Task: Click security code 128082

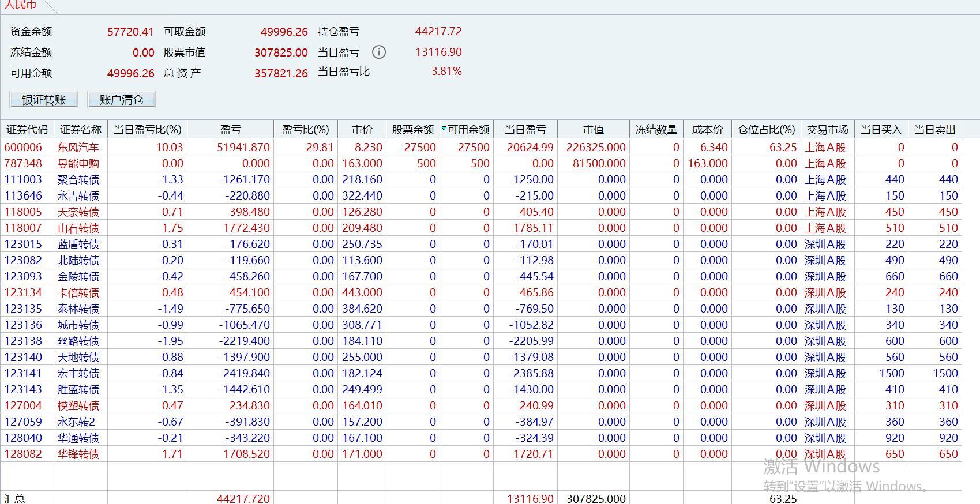Action: 23,454
